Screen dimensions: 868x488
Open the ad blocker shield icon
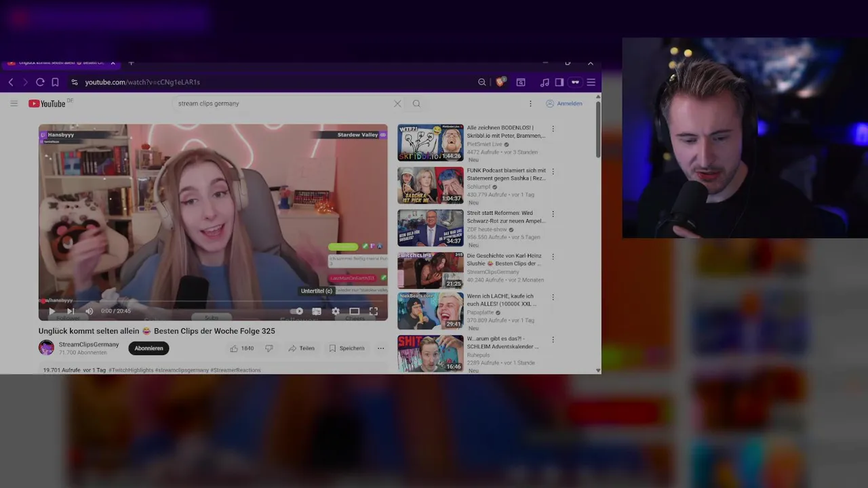(x=500, y=82)
